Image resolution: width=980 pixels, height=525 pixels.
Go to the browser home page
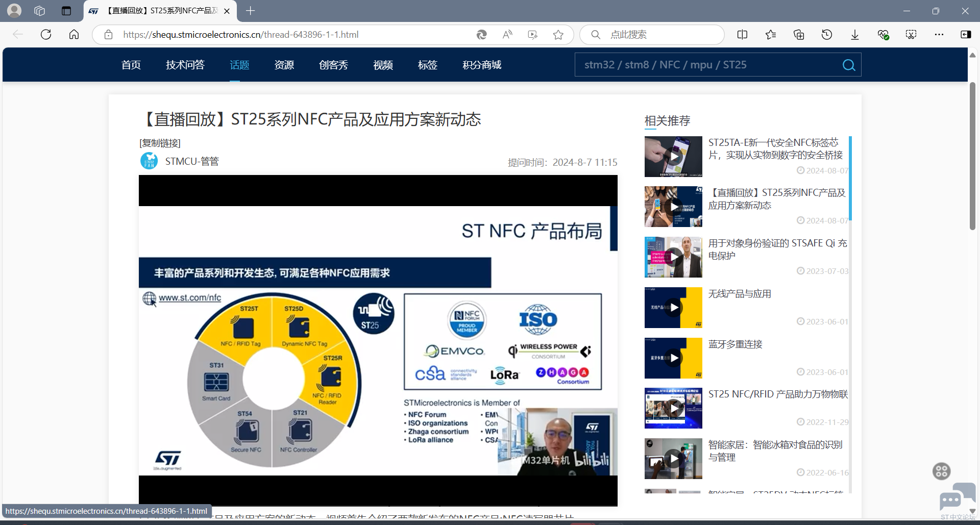74,34
